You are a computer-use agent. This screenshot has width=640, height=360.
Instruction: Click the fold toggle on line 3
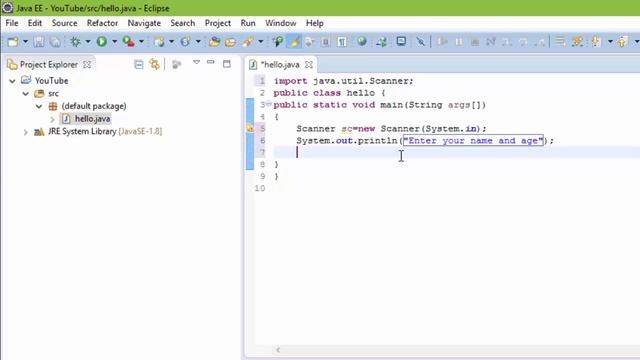pyautogui.click(x=269, y=104)
